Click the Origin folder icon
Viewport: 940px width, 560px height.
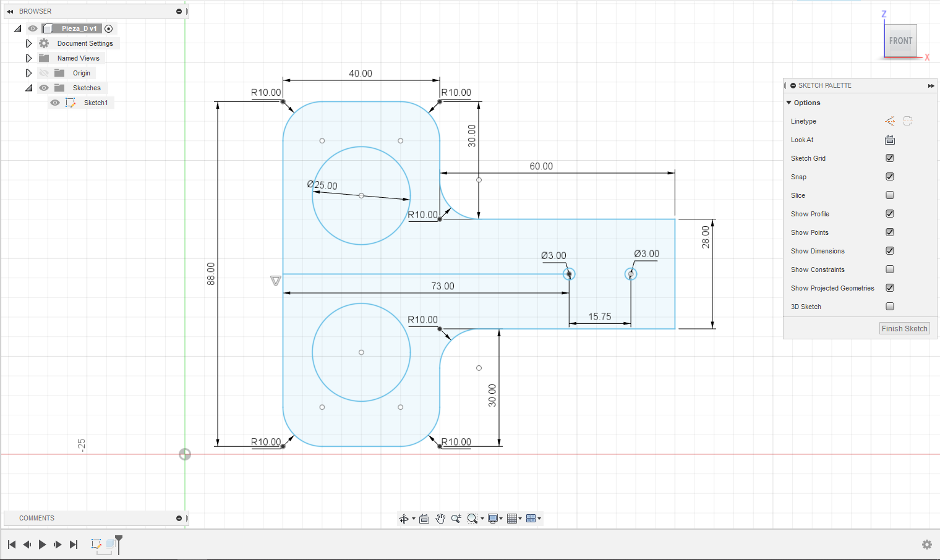coord(59,73)
